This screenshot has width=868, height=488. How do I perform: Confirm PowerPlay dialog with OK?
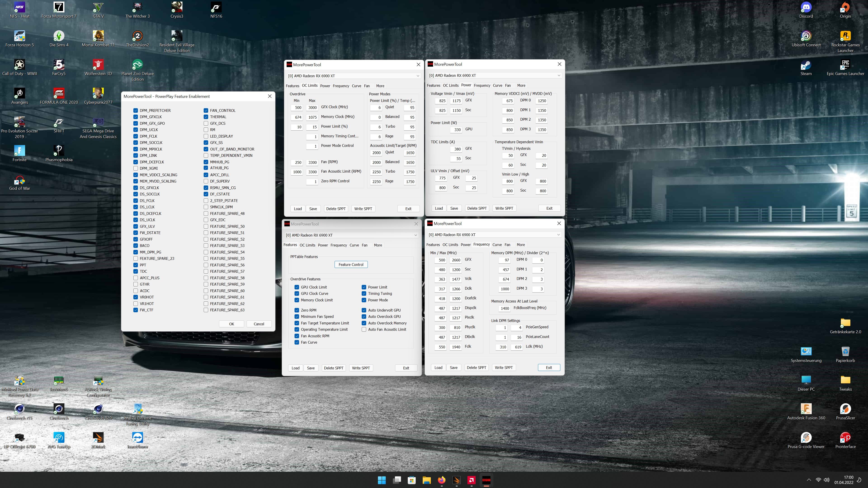tap(231, 324)
